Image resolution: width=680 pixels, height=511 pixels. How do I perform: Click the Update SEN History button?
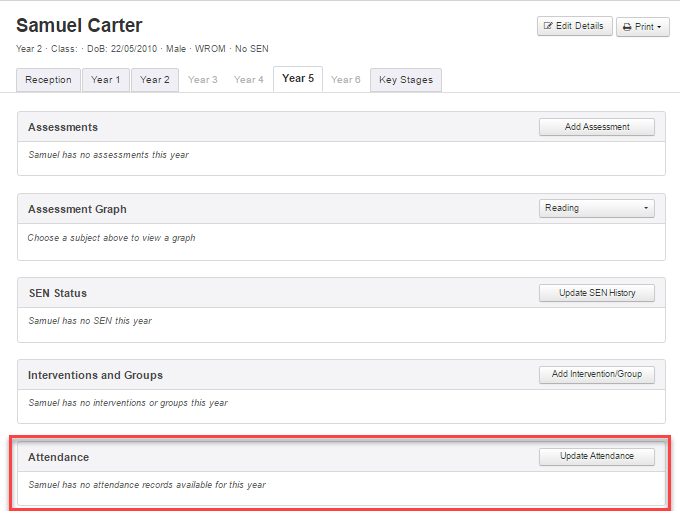[x=597, y=293]
